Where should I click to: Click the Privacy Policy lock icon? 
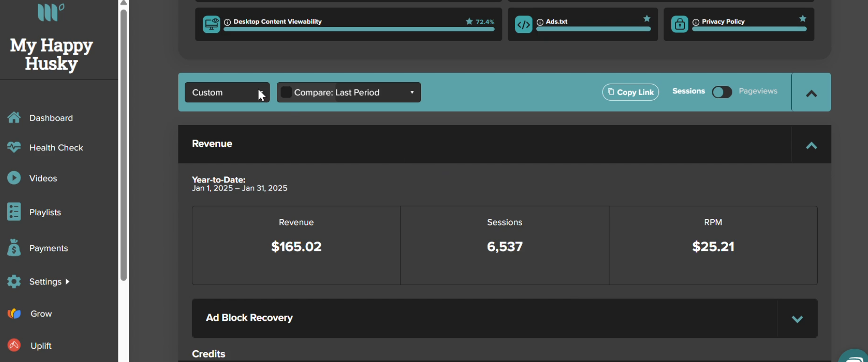point(679,24)
